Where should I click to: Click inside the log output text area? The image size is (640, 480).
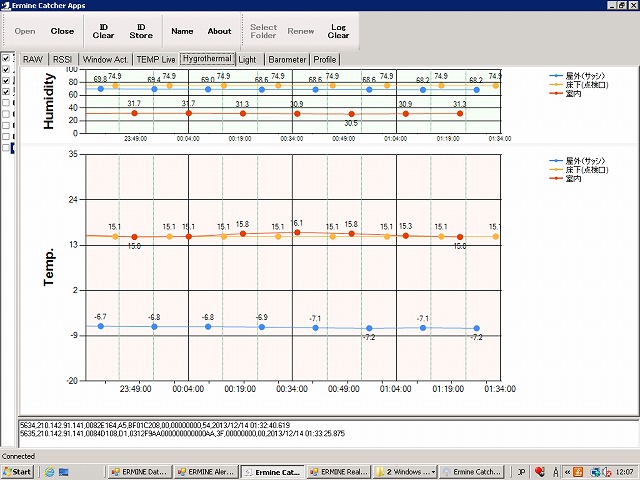[320, 435]
